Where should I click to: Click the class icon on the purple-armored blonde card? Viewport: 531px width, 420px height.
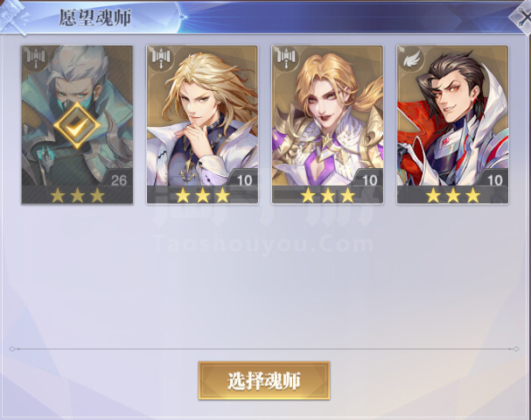287,59
